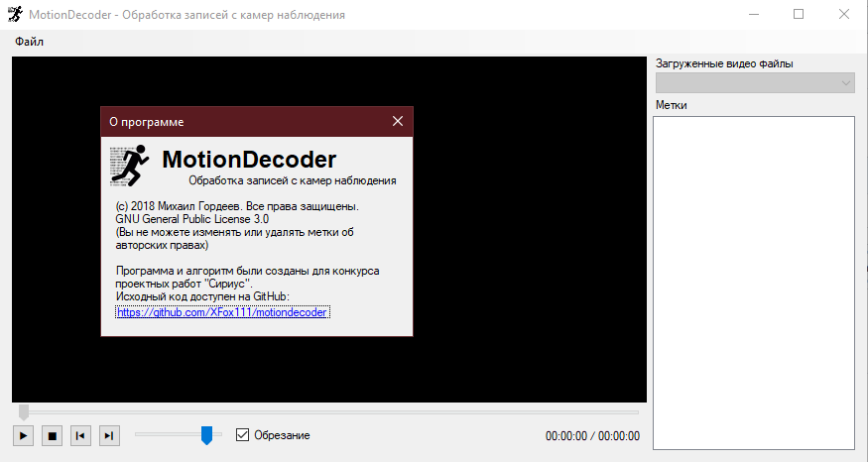Screen dimensions: 868x462
Task: Close the main MotionDecoder window
Action: [x=843, y=15]
